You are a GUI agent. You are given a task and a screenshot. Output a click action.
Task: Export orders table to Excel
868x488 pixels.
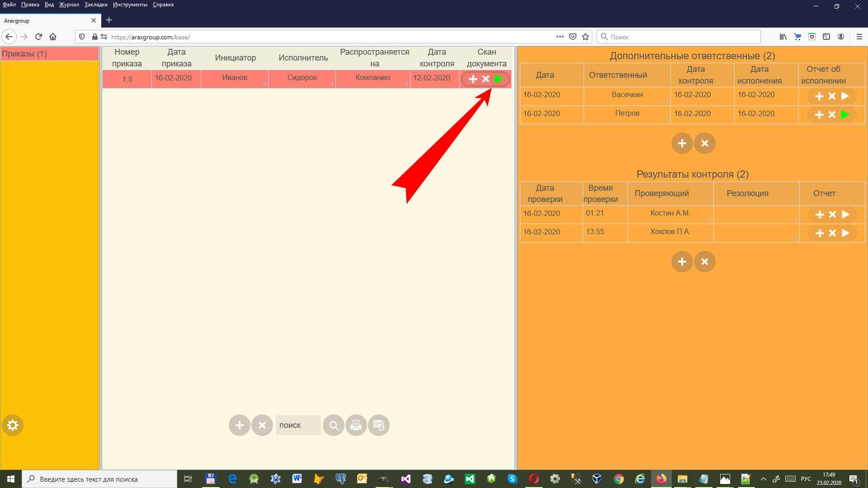point(379,425)
